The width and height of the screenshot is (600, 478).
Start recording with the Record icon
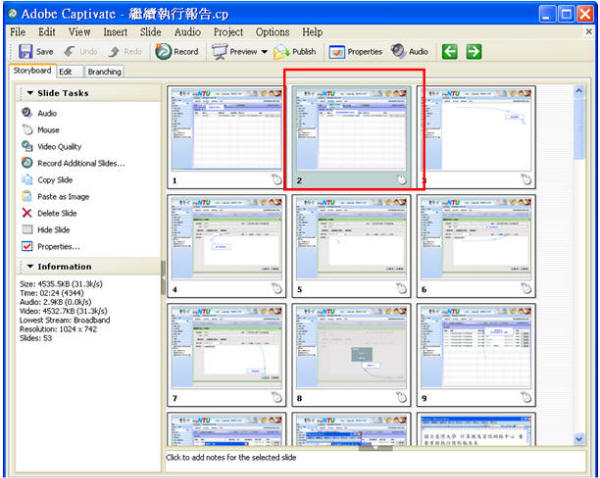click(163, 51)
